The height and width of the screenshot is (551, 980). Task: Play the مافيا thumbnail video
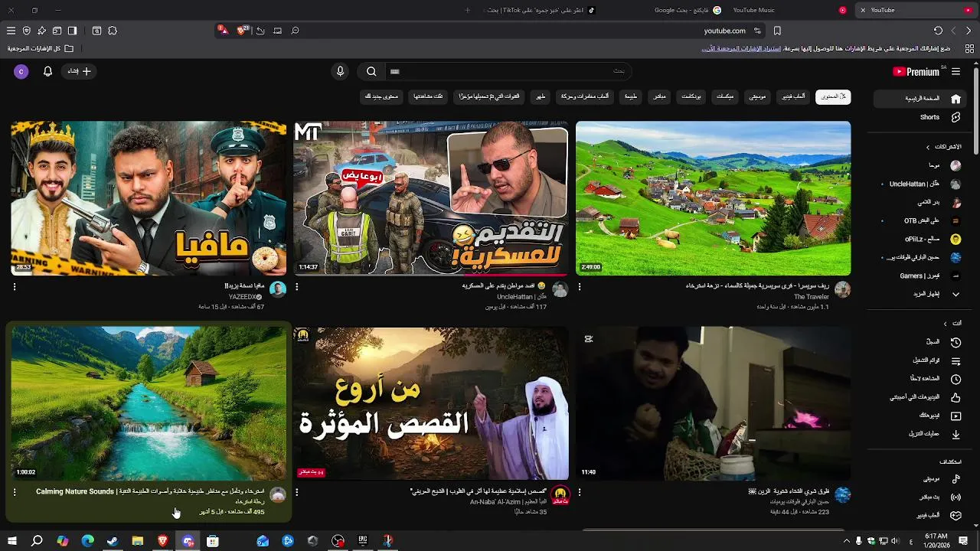pyautogui.click(x=149, y=198)
